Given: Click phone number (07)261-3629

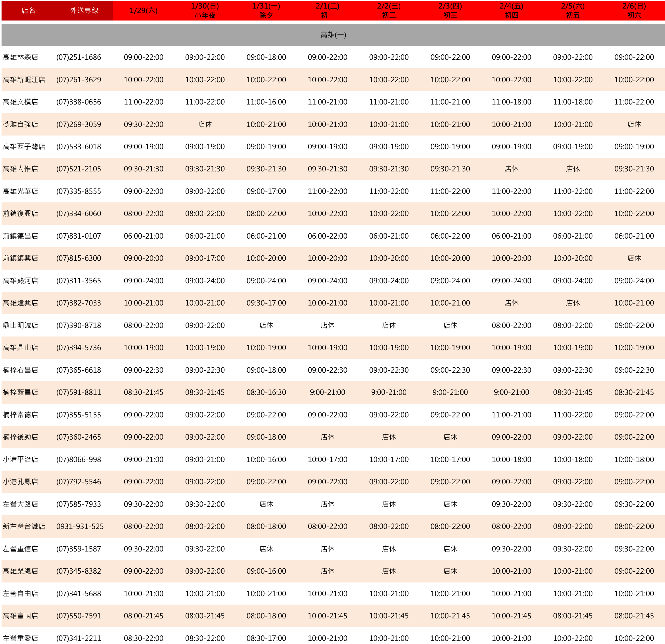Looking at the screenshot, I should [x=79, y=80].
